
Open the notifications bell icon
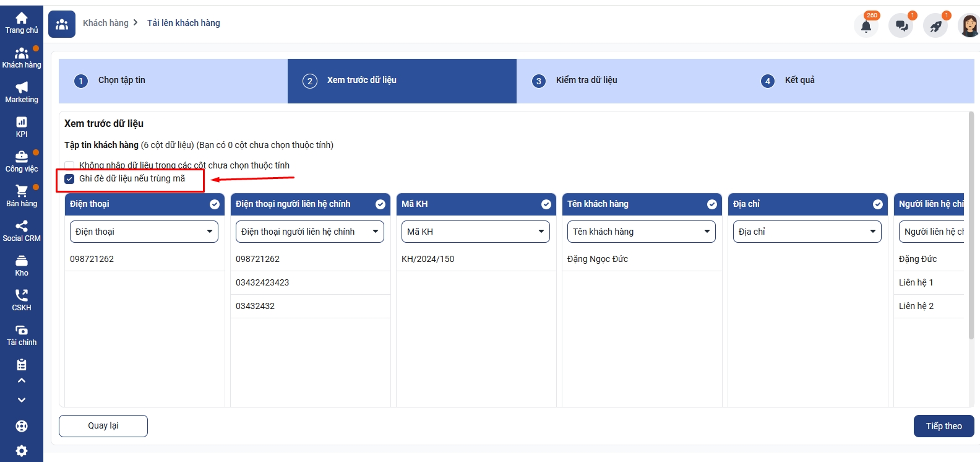coord(866,26)
